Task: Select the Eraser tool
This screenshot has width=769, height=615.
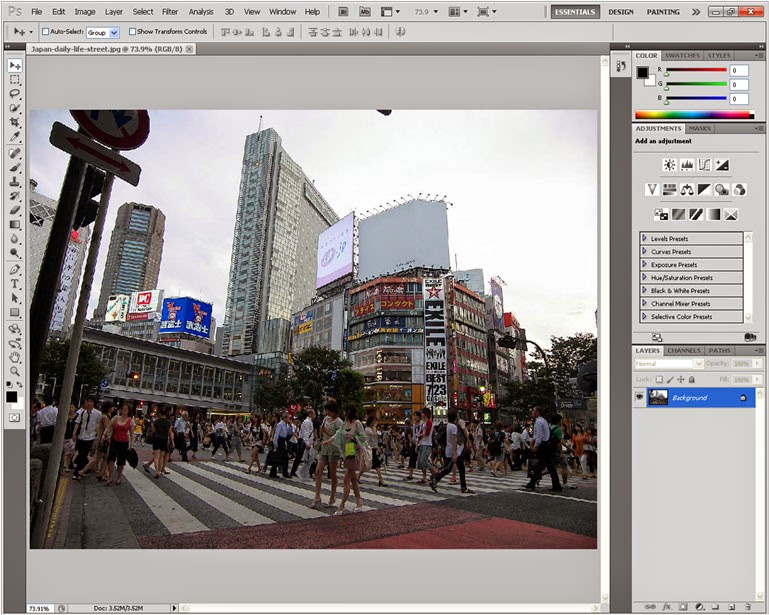Action: point(15,210)
